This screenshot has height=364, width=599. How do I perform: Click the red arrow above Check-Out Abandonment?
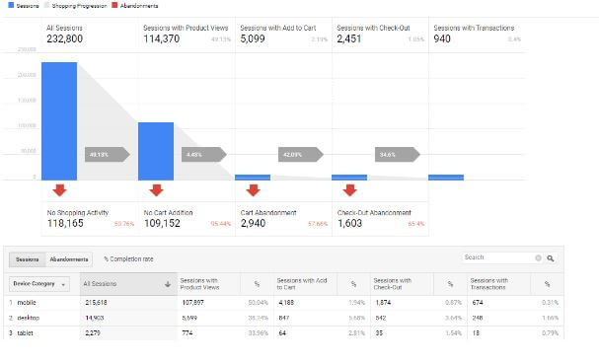(x=350, y=190)
